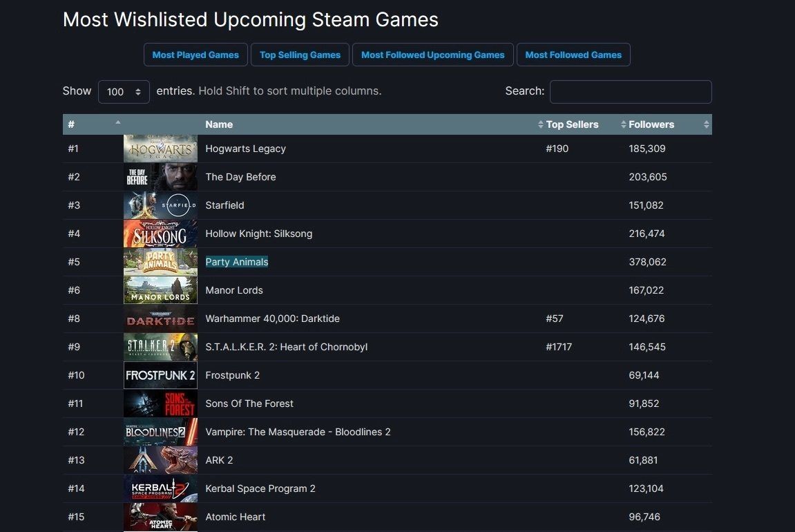The image size is (795, 532).
Task: Select rank cell #1
Action: [x=73, y=149]
